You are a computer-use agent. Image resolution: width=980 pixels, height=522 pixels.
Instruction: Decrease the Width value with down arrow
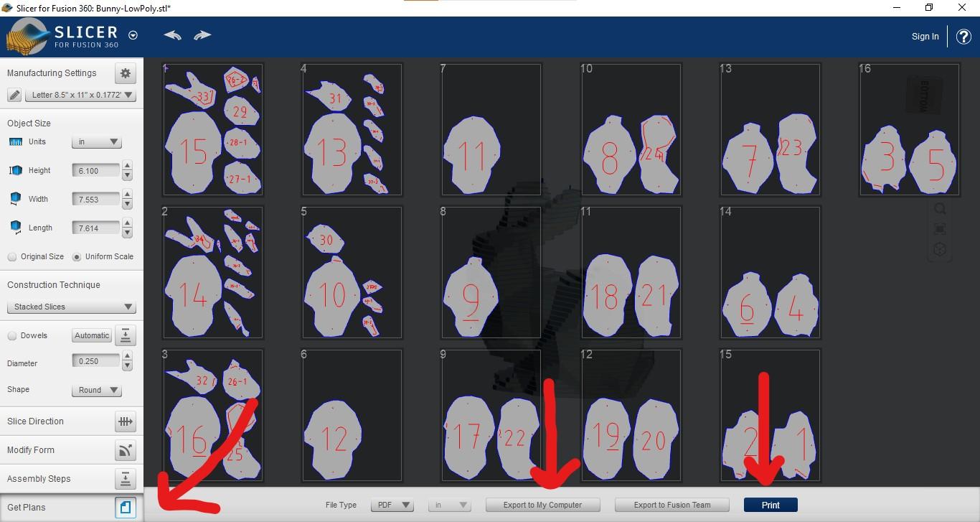pyautogui.click(x=127, y=204)
